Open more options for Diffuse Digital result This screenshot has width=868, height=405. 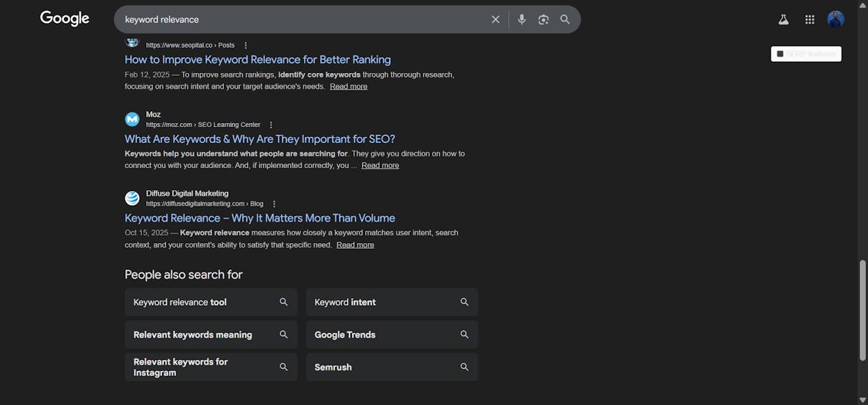pos(274,204)
